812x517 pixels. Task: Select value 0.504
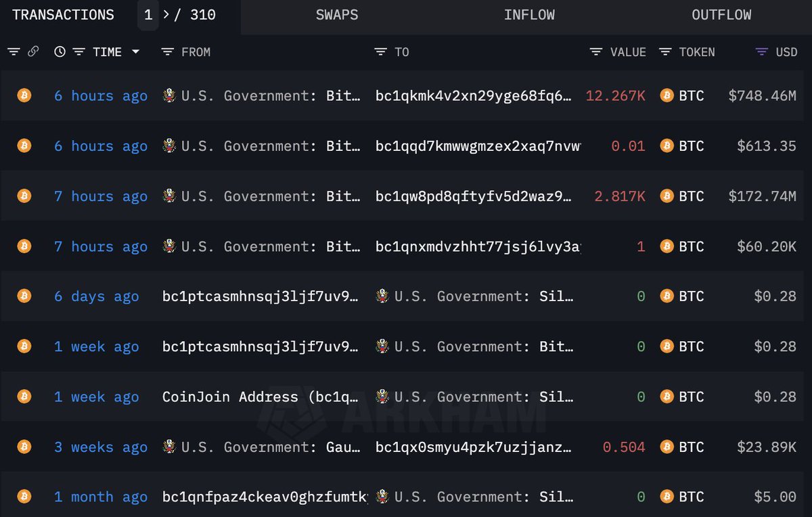624,447
